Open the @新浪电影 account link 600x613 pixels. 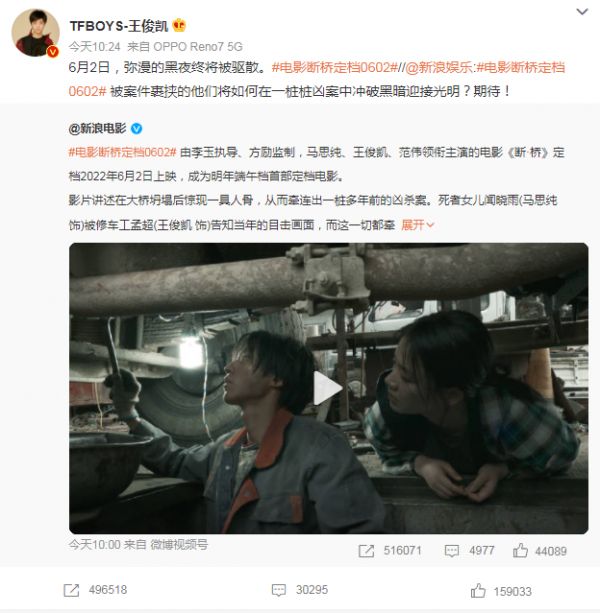point(97,128)
